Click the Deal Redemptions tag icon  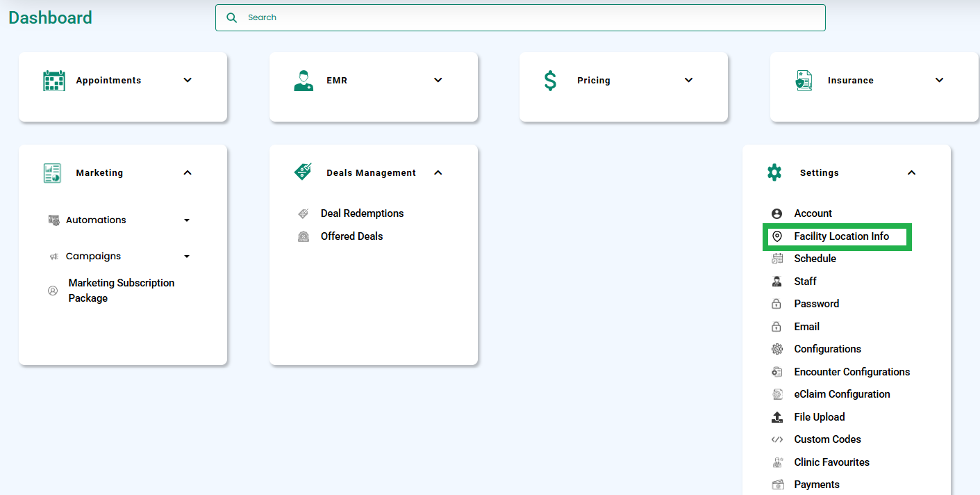[304, 213]
